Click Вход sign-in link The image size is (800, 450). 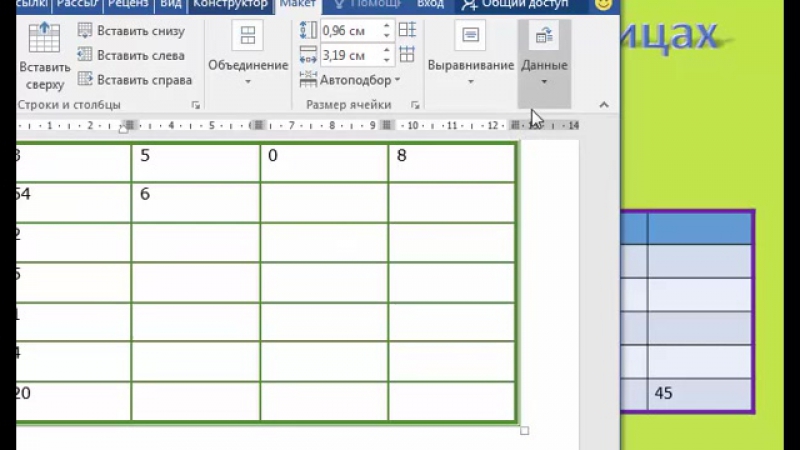(x=430, y=5)
